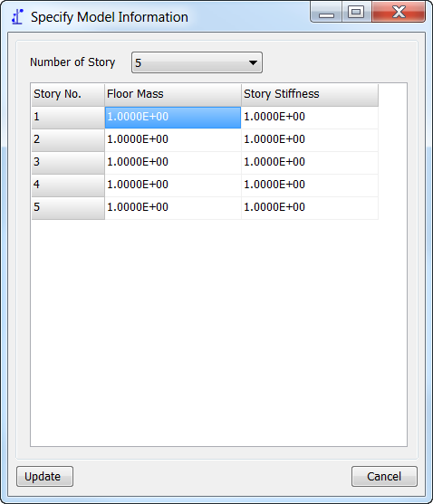433x504 pixels.
Task: Select Story Stiffness cell for story 3
Action: point(310,163)
